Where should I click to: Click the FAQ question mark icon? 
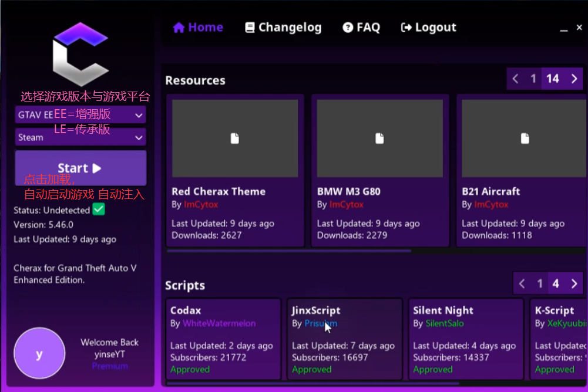348,28
